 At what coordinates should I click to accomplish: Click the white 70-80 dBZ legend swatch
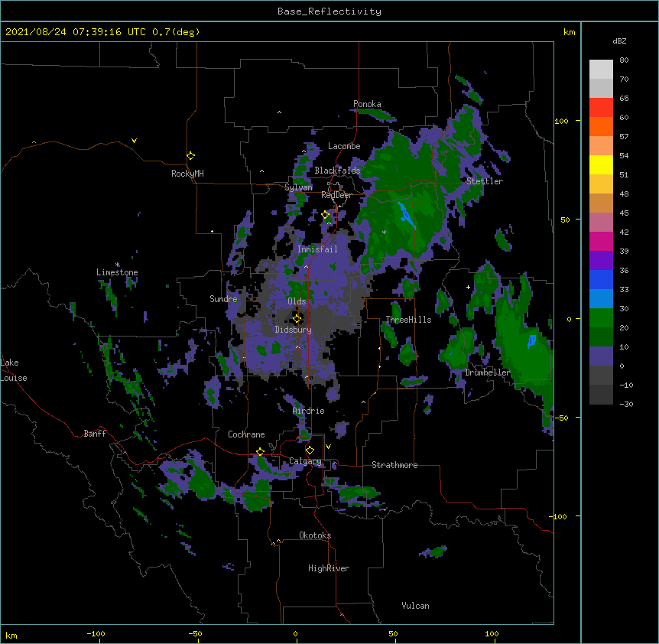[x=601, y=70]
